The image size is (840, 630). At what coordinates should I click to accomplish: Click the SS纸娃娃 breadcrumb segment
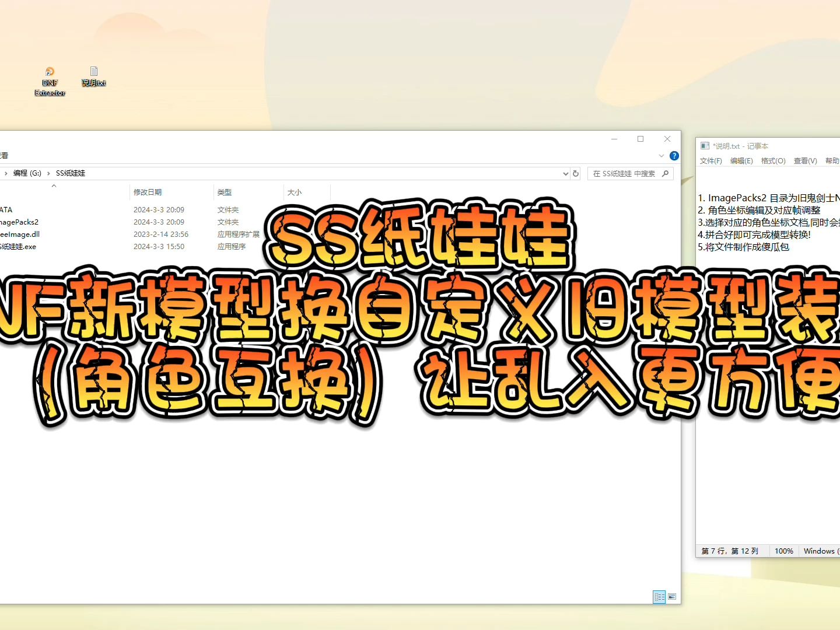click(x=71, y=173)
